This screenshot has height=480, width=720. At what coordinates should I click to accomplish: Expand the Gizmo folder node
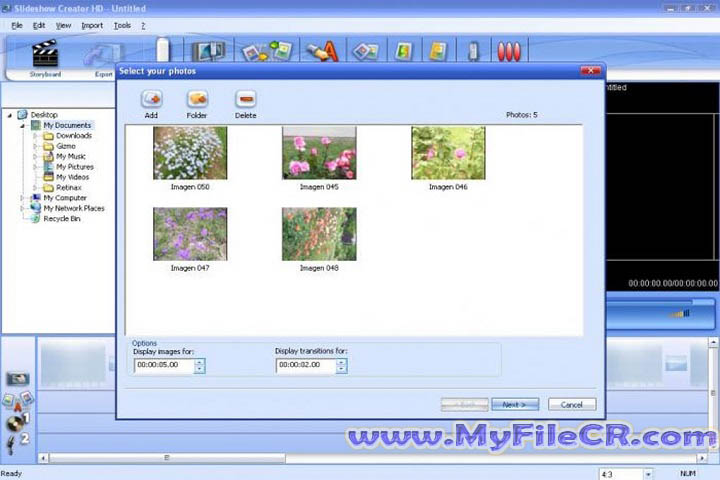(35, 146)
